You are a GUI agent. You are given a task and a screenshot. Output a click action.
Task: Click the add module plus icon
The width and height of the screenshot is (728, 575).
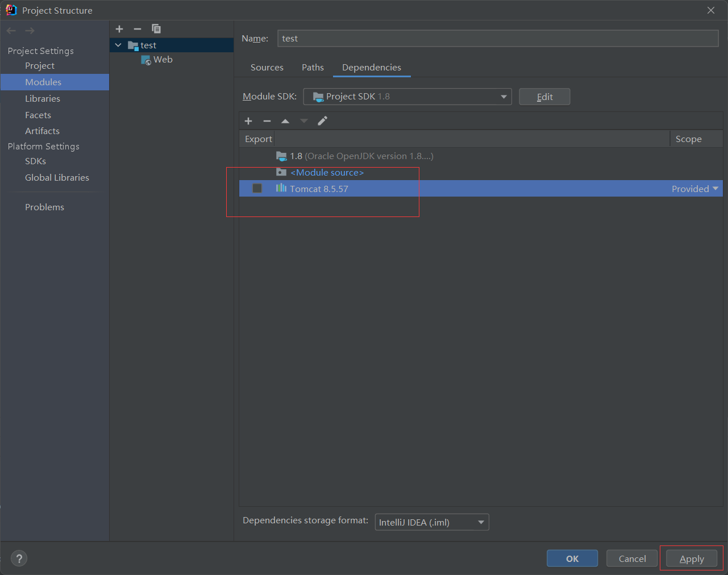(x=119, y=29)
